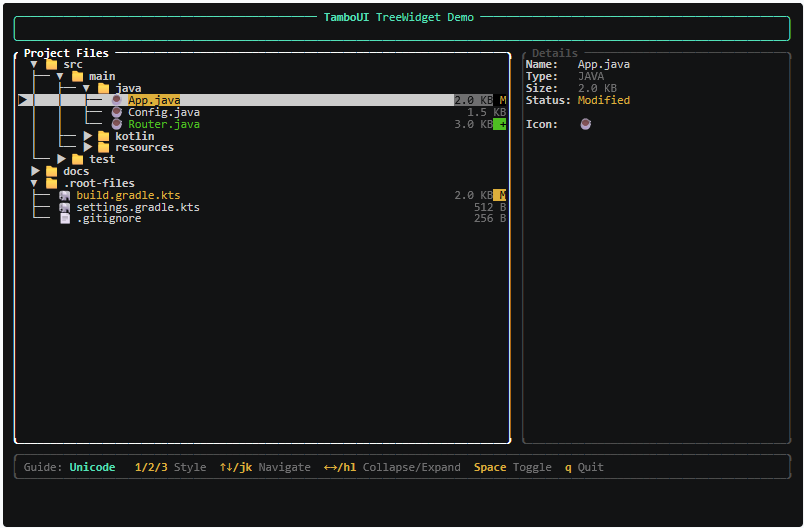Screen dimensions: 804x528
Task: Select the .root-files folder label
Action: [99, 183]
